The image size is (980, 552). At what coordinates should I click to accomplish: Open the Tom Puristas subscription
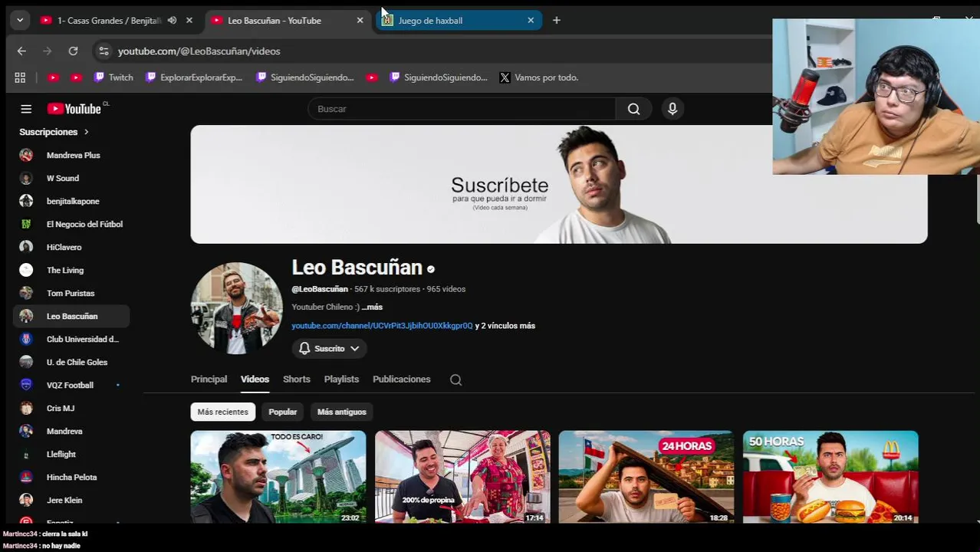point(71,293)
